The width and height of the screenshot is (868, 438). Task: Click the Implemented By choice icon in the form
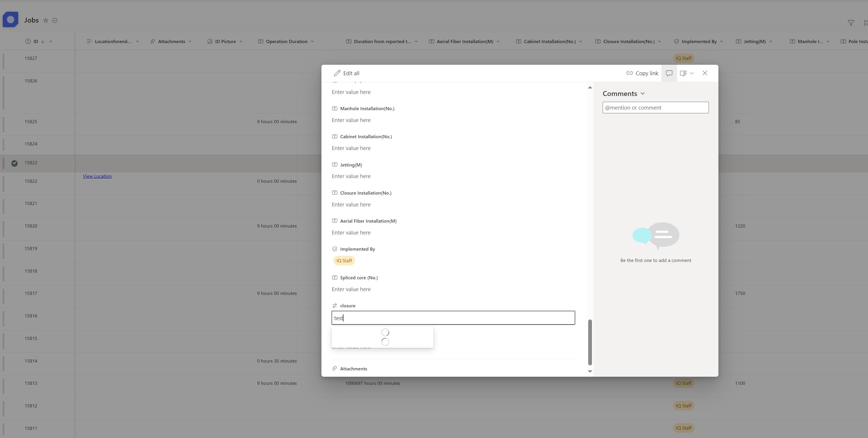pos(334,249)
